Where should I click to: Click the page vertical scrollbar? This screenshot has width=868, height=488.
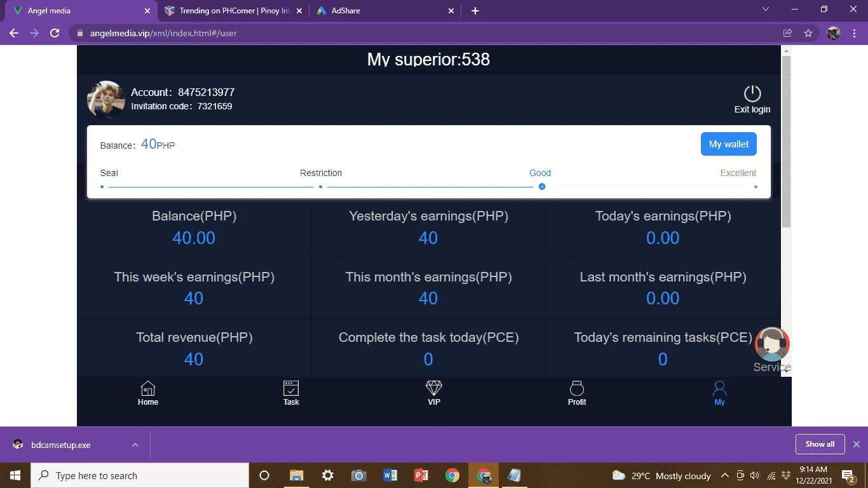pos(786,142)
